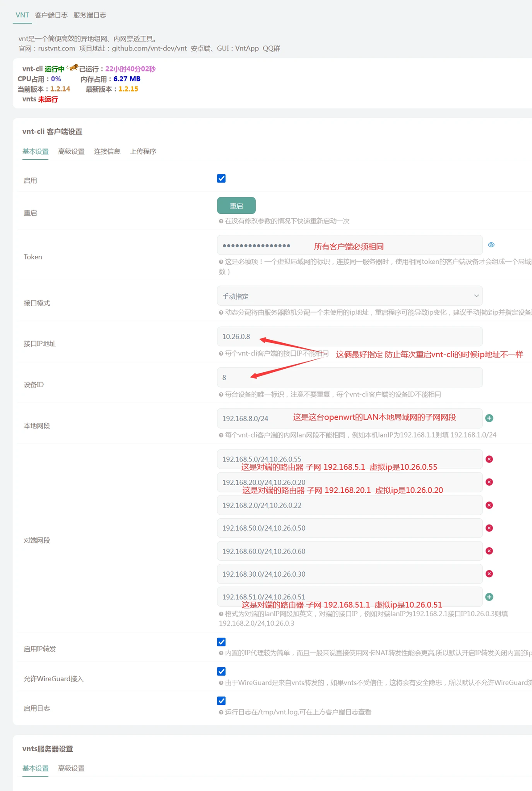Add local subnet row next to 192.168.8.0/24

(489, 418)
